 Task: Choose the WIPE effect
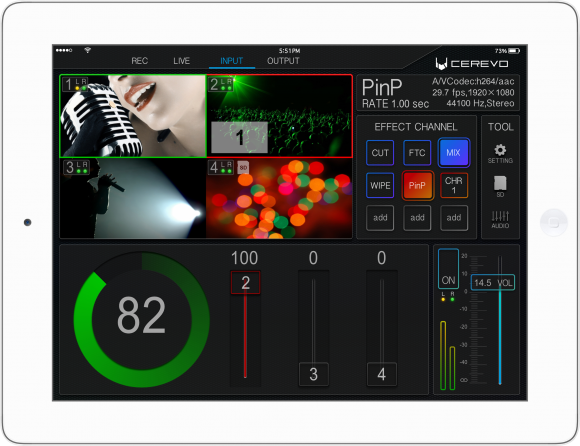pos(380,185)
